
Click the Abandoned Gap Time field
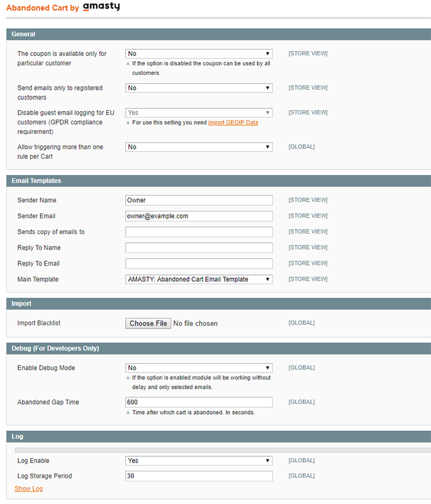coord(199,402)
